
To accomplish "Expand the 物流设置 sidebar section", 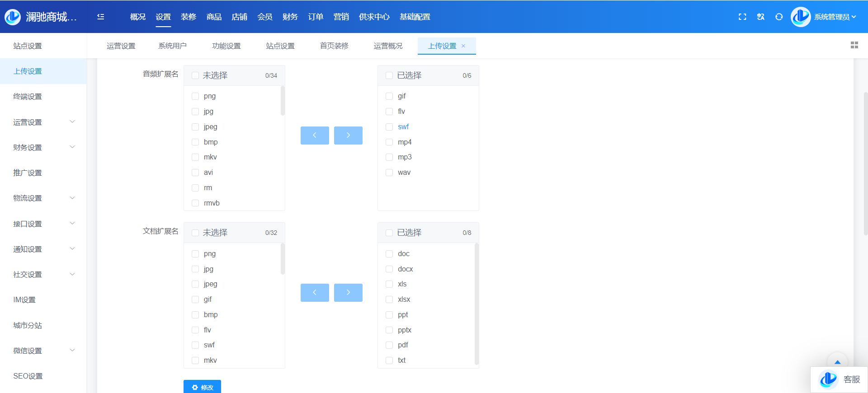I will click(43, 198).
